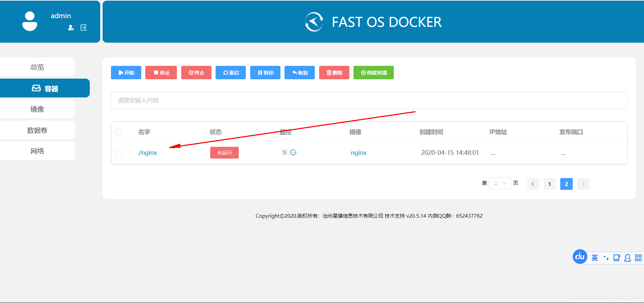644x303 pixels.
Task: Click the 终止 kill button
Action: coord(196,73)
